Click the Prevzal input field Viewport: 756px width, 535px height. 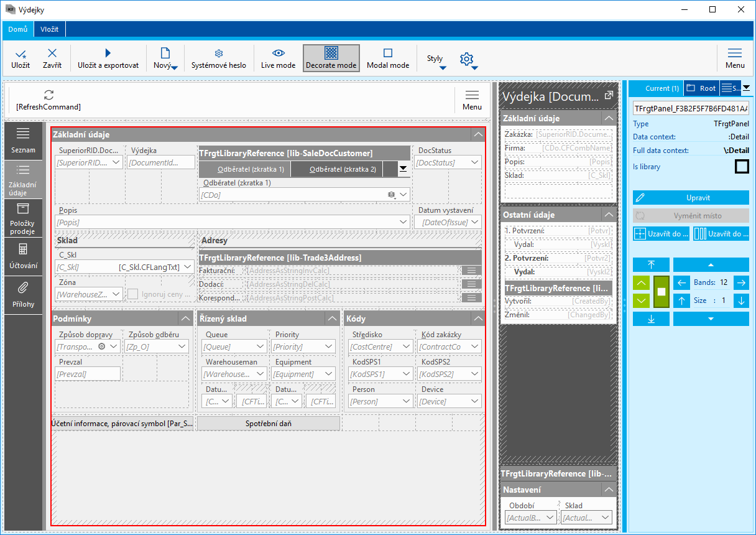[88, 374]
